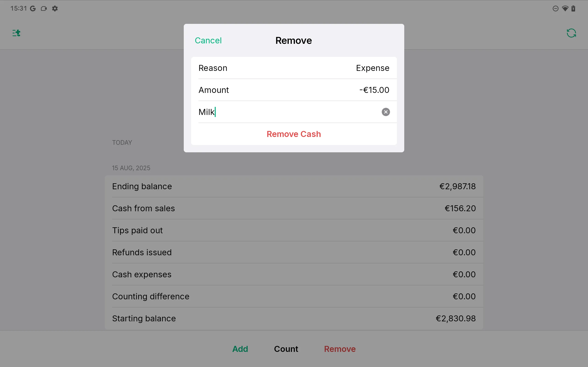Select the Cash from sales row

(294, 208)
